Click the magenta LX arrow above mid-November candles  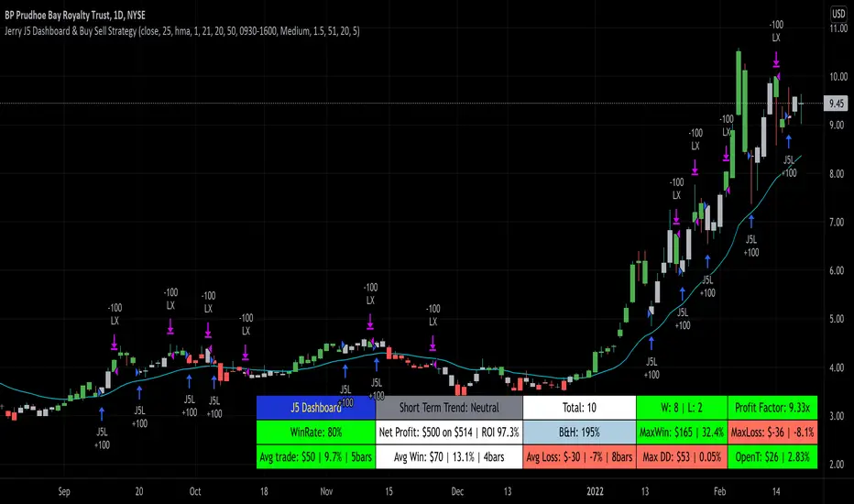(370, 322)
